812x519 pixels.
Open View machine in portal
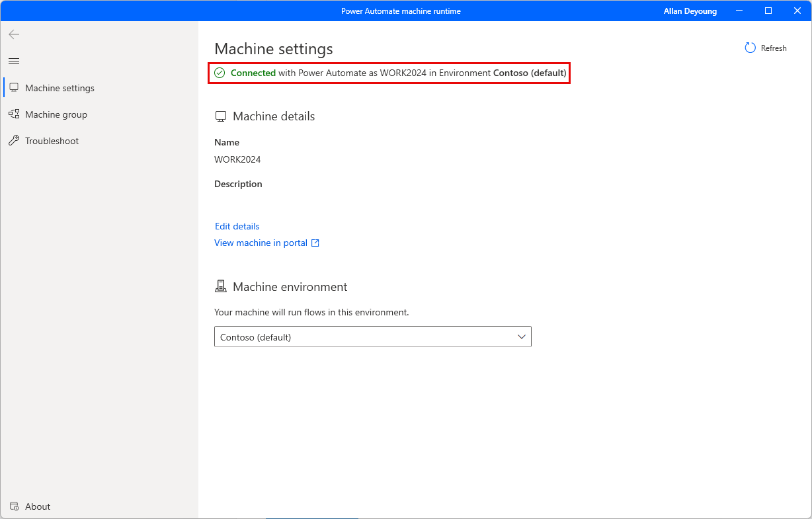click(x=261, y=243)
